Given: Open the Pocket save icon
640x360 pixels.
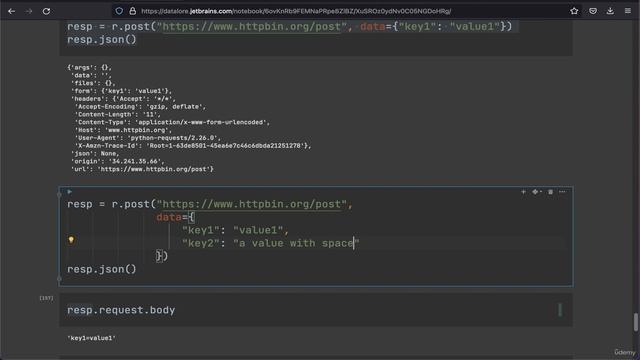Looking at the screenshot, I should (593, 11).
